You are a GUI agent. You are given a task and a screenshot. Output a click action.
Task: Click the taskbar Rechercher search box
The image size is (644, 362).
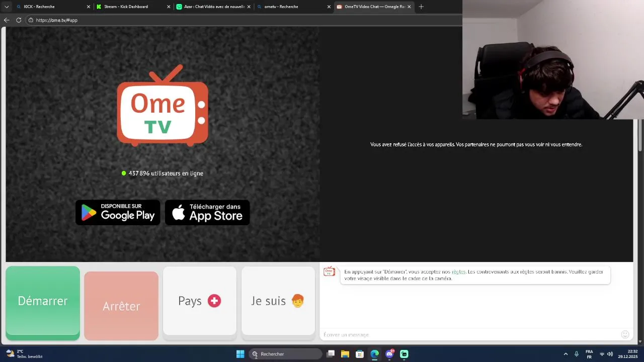pos(286,354)
